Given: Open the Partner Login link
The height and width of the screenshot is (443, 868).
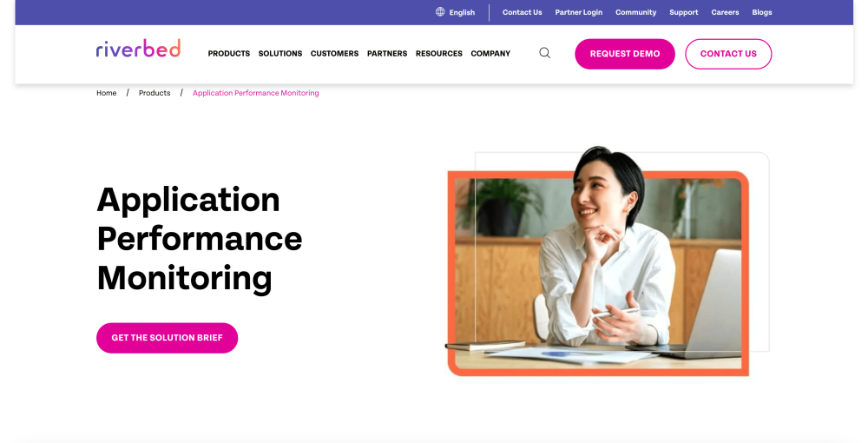Looking at the screenshot, I should click(578, 12).
